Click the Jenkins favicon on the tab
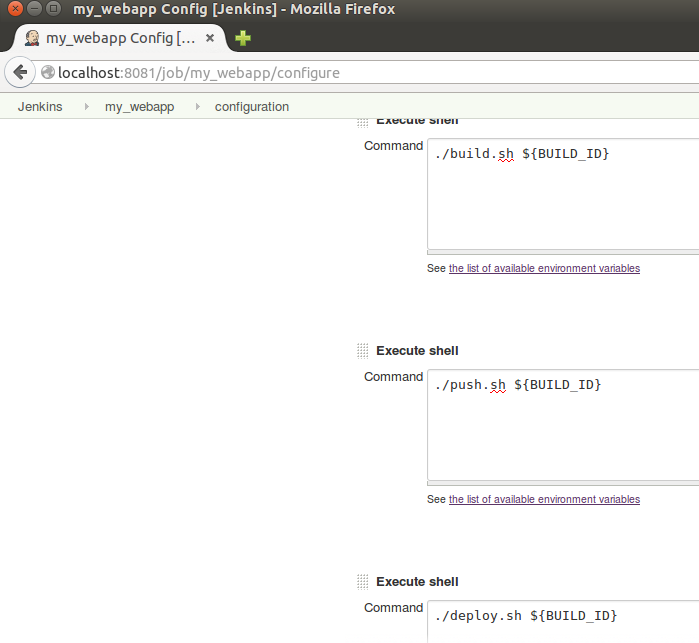 [x=32, y=38]
